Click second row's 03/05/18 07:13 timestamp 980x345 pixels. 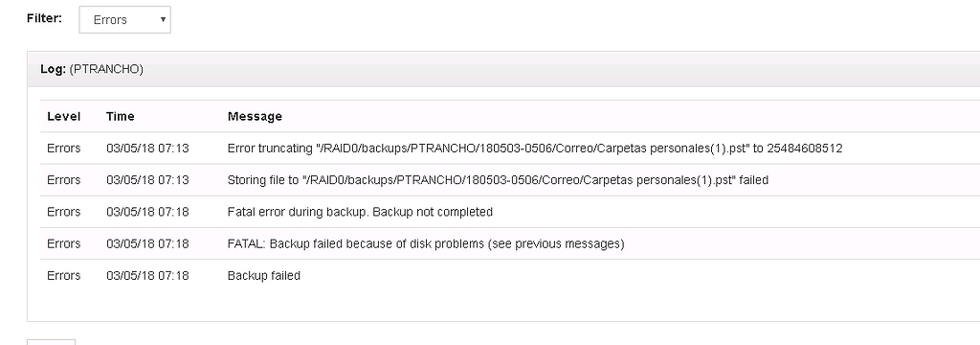click(147, 180)
